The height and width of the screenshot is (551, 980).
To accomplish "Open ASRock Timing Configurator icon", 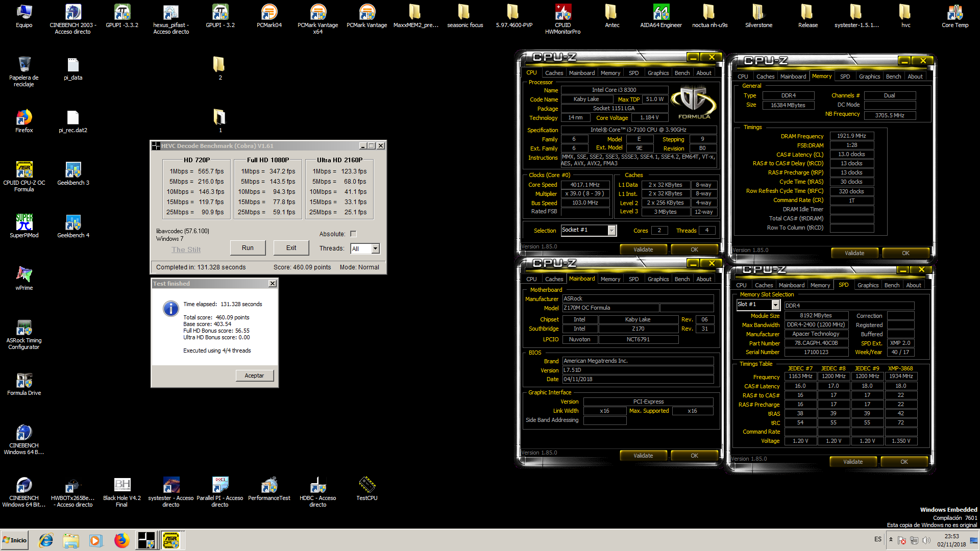I will 24,334.
